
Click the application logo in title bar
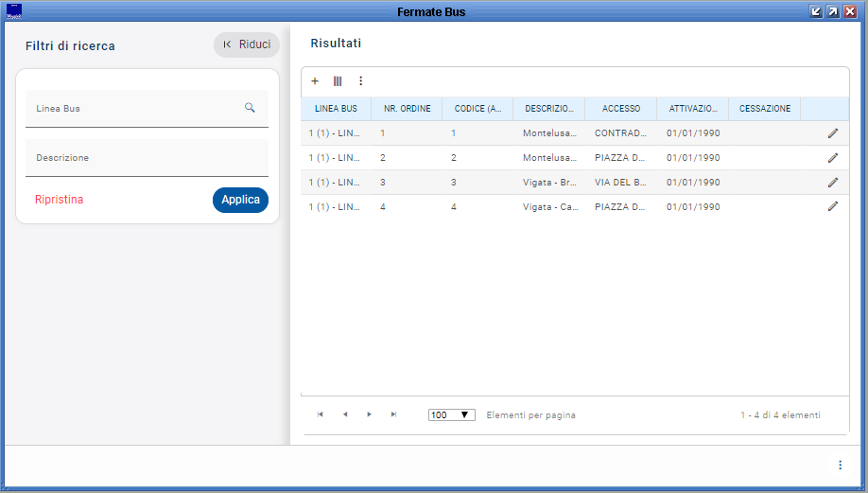pyautogui.click(x=14, y=11)
